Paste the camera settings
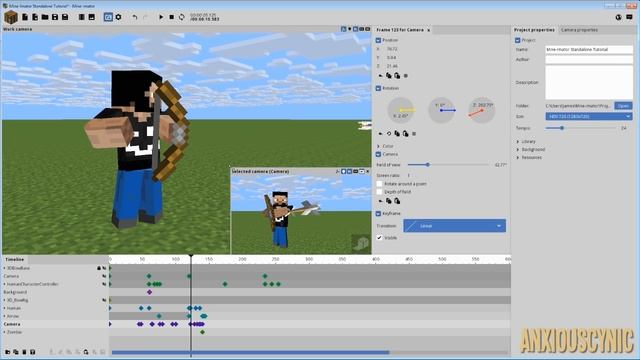Image resolution: width=640 pixels, height=360 pixels. [397, 201]
